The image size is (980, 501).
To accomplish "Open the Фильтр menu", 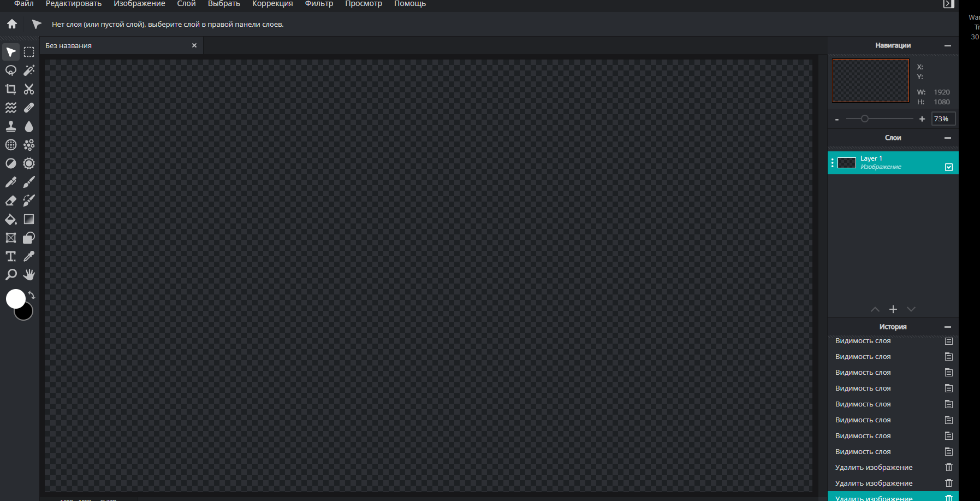I will (319, 4).
